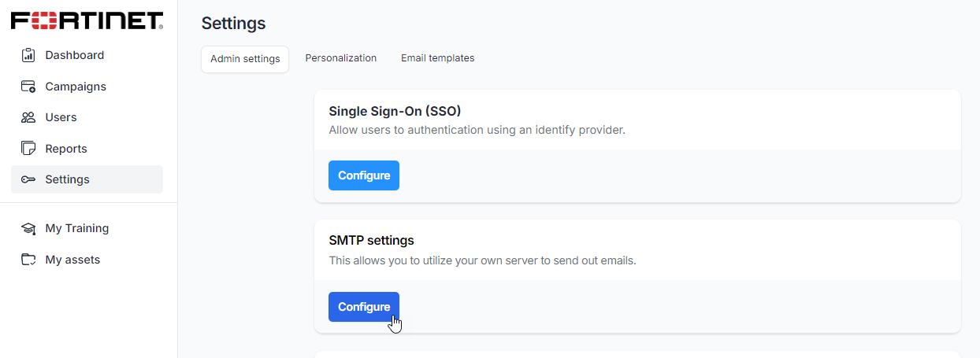Image resolution: width=980 pixels, height=358 pixels.
Task: Go to Campaigns in the sidebar
Action: click(x=76, y=87)
